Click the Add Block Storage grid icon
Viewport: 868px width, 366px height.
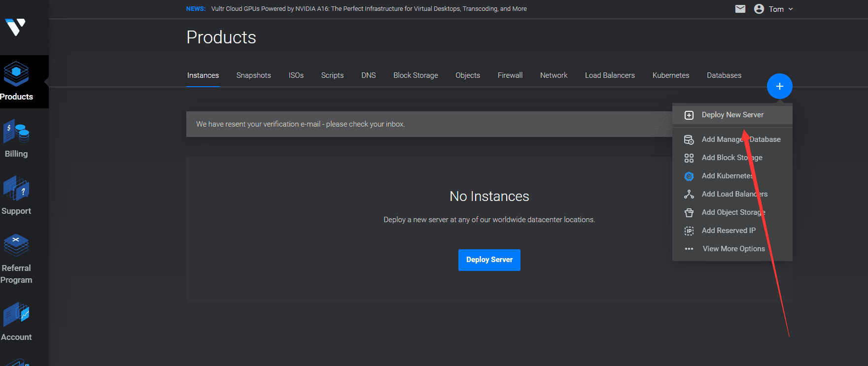[x=689, y=158]
